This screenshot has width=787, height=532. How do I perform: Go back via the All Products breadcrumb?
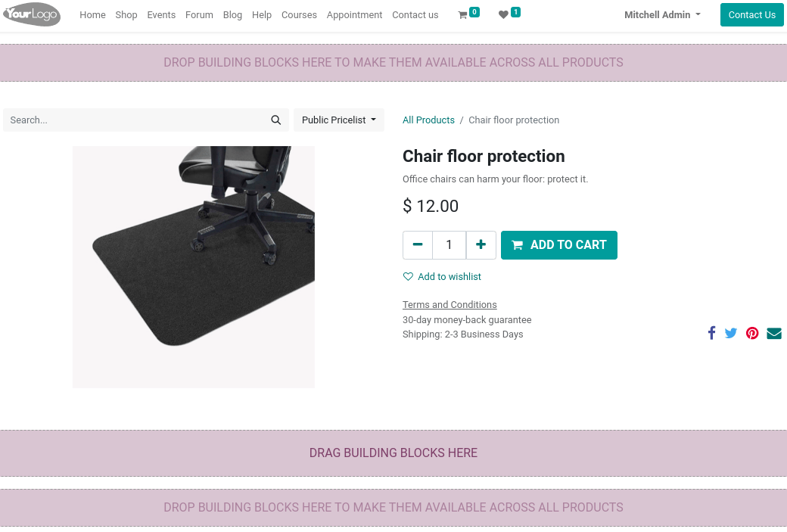click(428, 120)
